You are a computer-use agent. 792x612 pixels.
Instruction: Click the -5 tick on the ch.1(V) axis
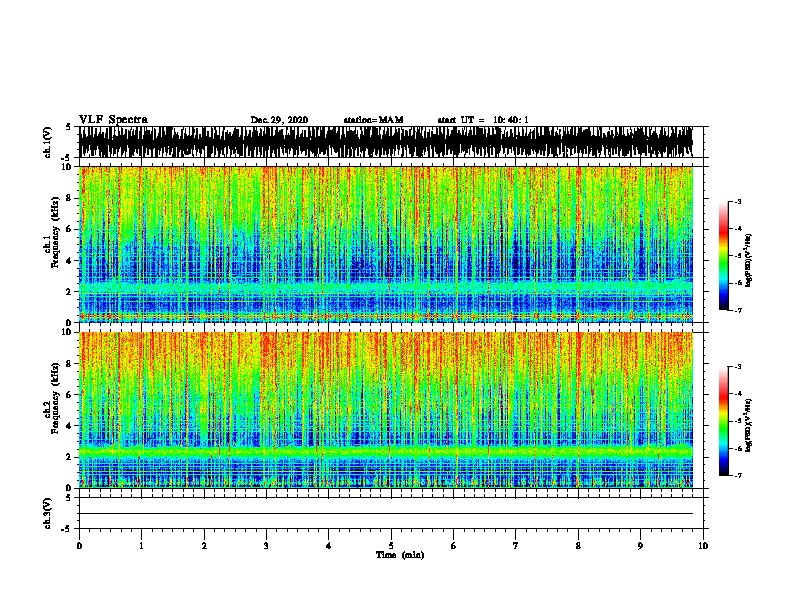[x=66, y=158]
